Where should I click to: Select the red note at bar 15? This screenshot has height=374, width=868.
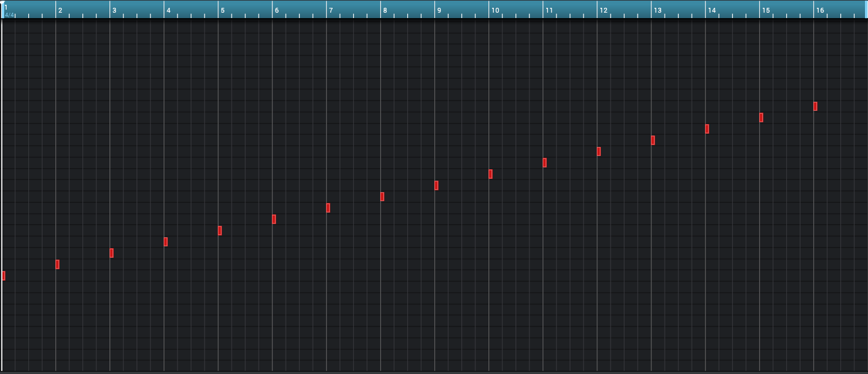762,117
